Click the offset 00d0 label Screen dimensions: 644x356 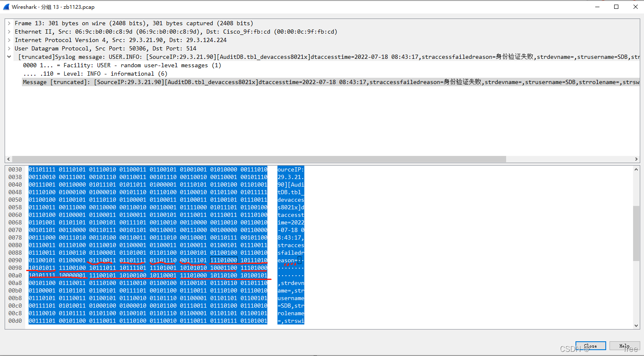15,321
